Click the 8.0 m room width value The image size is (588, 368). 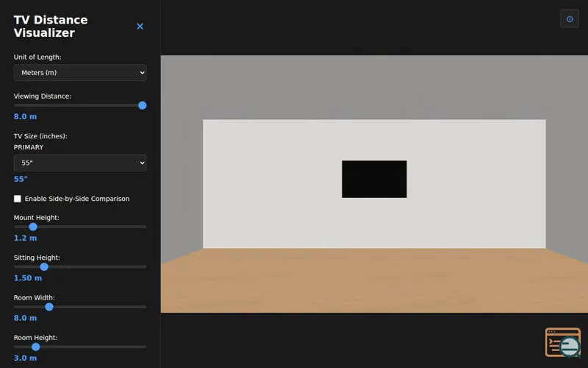point(25,318)
